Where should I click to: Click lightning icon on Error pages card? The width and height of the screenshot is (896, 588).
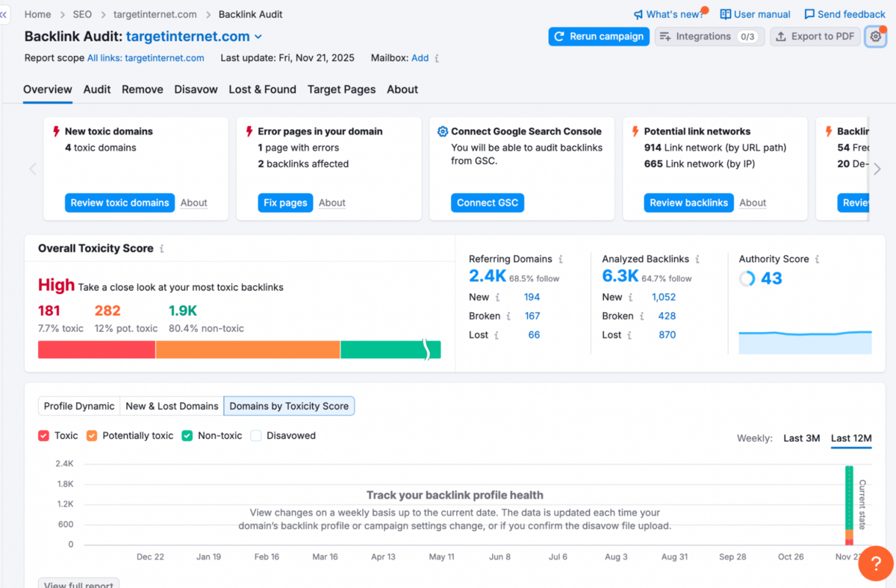[249, 131]
